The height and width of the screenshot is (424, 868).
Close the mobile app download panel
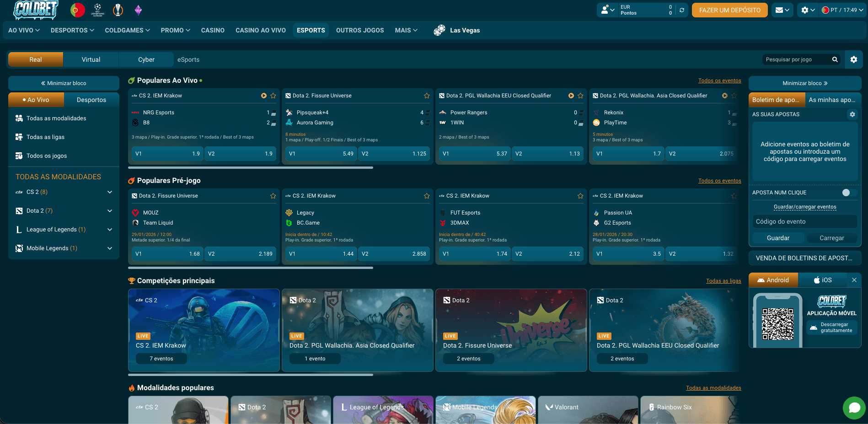(854, 280)
